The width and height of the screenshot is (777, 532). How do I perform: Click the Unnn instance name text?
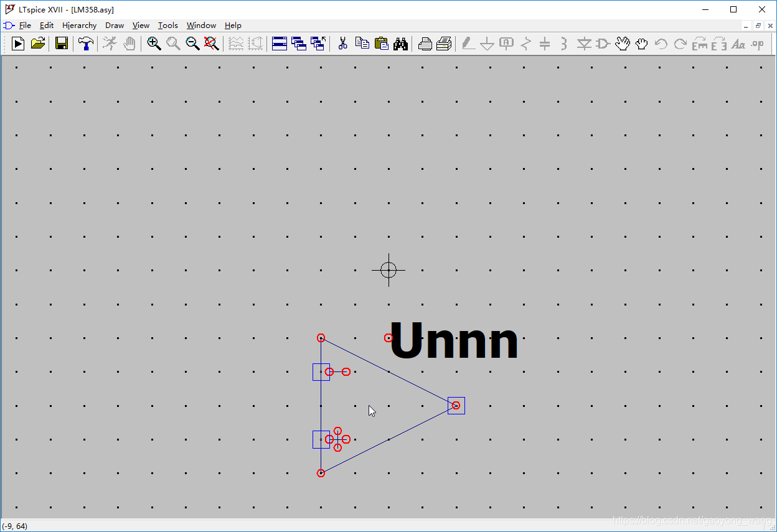point(454,340)
